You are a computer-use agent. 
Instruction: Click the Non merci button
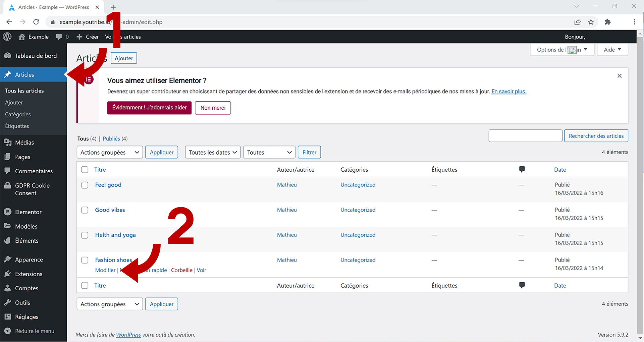tap(213, 108)
